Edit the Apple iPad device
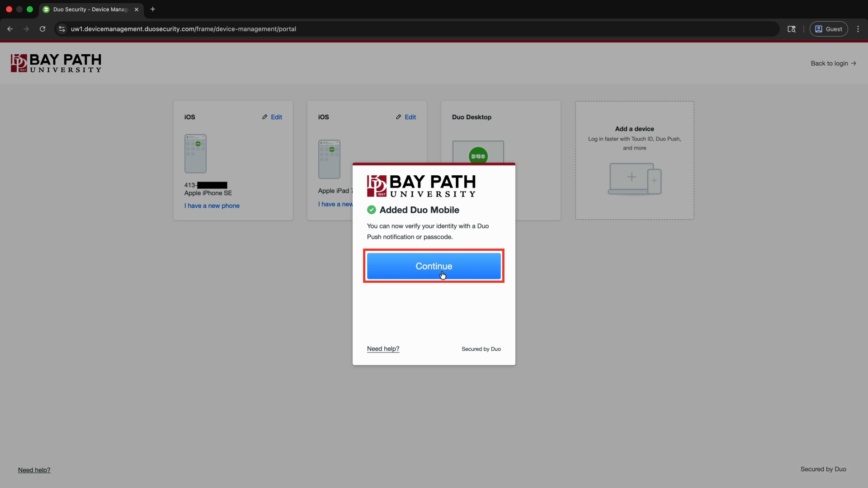This screenshot has width=868, height=488. coord(406,117)
